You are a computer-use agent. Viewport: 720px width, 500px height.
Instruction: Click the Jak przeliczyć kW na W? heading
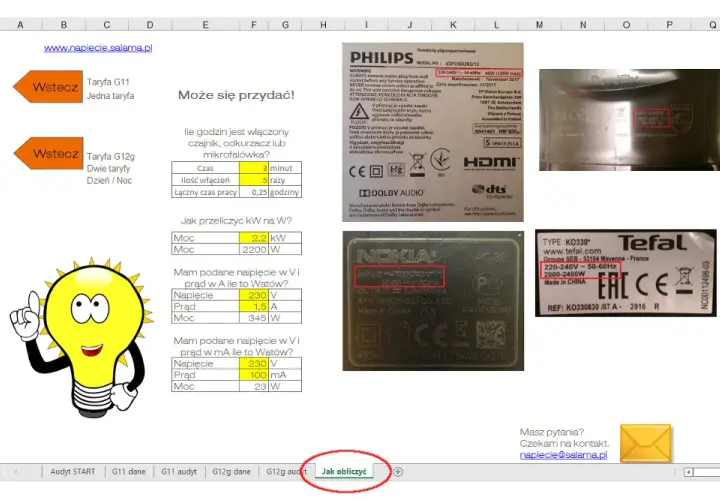click(x=236, y=221)
